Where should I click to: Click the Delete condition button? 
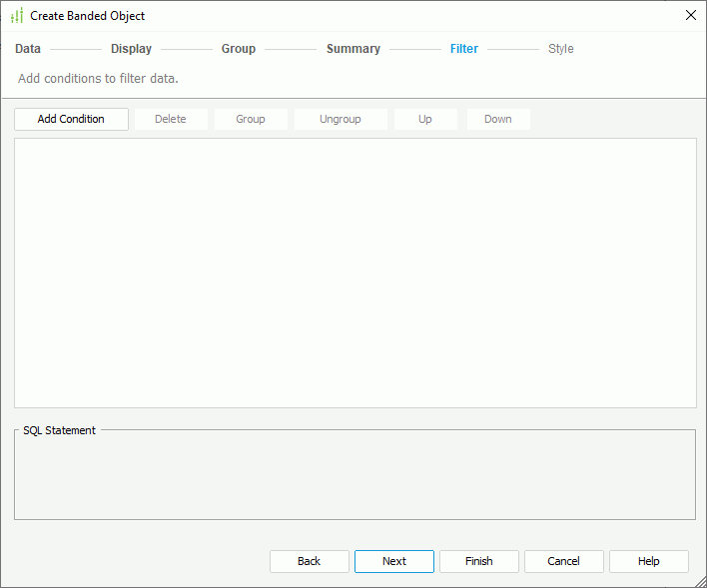pyautogui.click(x=171, y=119)
